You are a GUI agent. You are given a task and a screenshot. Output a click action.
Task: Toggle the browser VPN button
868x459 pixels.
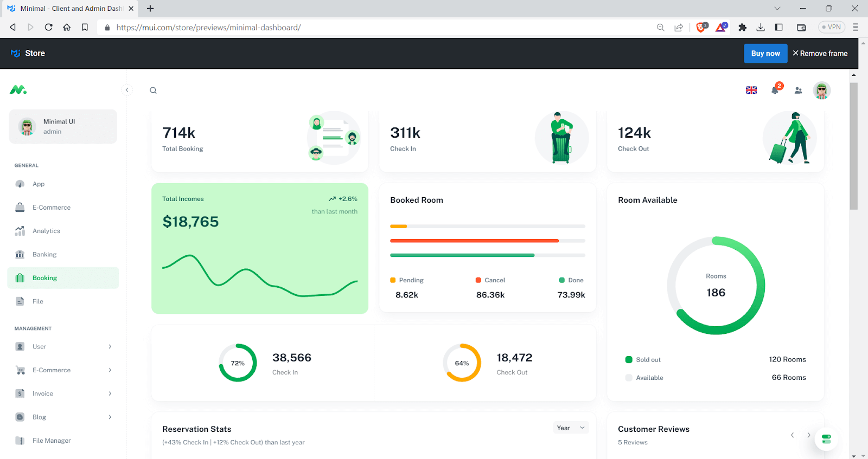click(x=831, y=27)
